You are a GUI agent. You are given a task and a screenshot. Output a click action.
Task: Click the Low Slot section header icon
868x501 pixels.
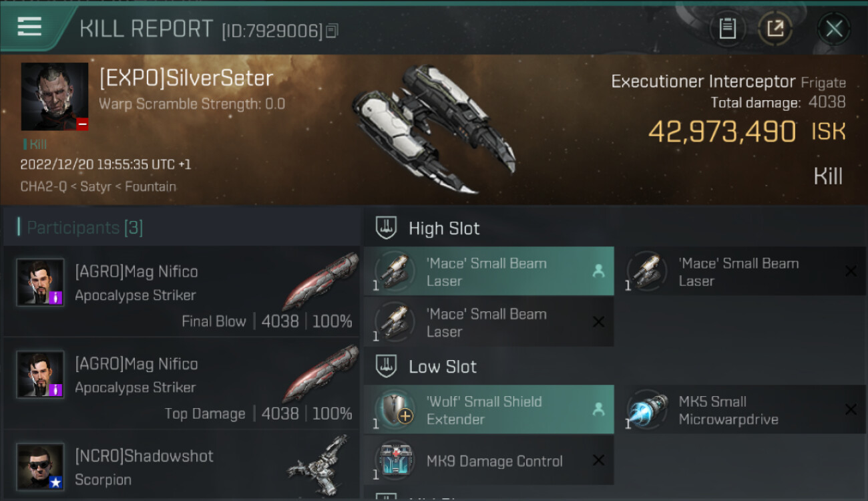tap(387, 366)
